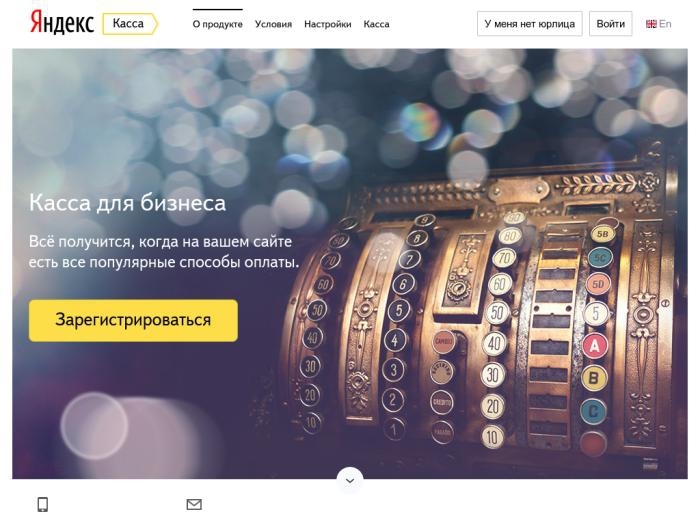The image size is (700, 525).
Task: Click the mobile phone icon
Action: [42, 504]
